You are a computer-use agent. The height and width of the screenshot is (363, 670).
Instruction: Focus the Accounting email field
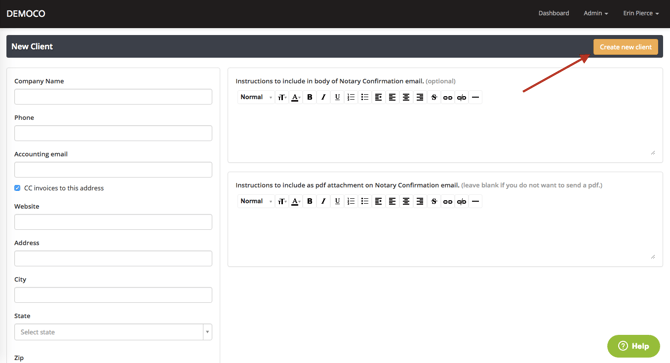point(113,170)
